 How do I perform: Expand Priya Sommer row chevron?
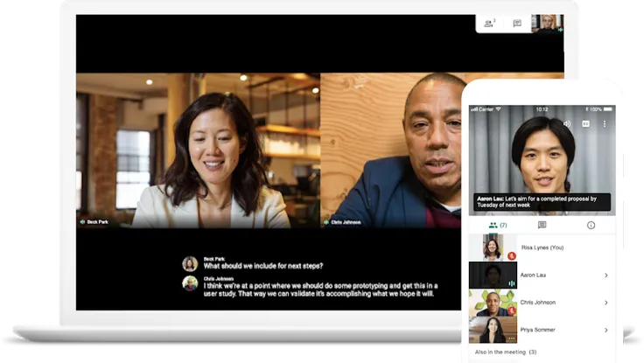point(606,330)
